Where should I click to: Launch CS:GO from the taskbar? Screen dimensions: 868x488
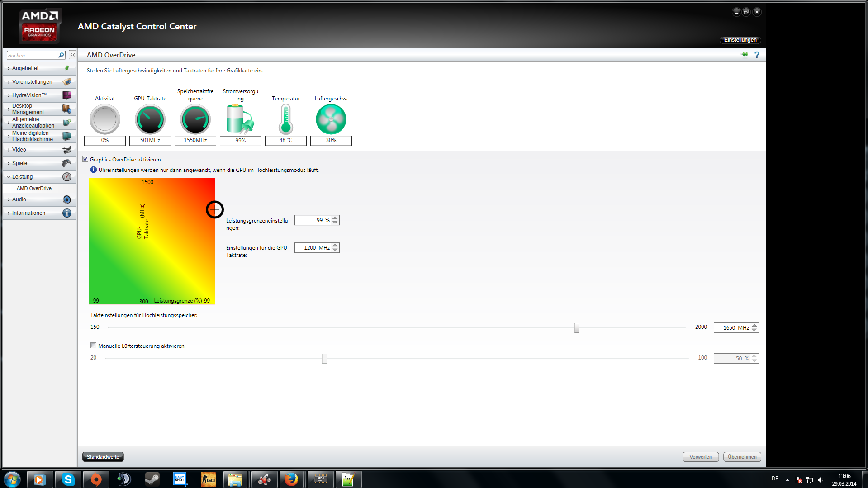(208, 479)
